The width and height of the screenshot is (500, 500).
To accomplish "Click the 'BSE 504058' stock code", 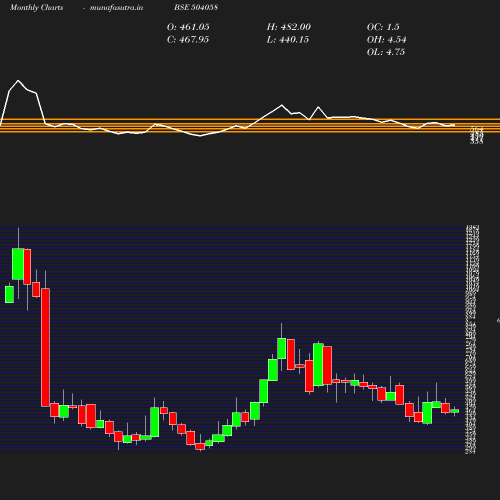I will pos(196,7).
